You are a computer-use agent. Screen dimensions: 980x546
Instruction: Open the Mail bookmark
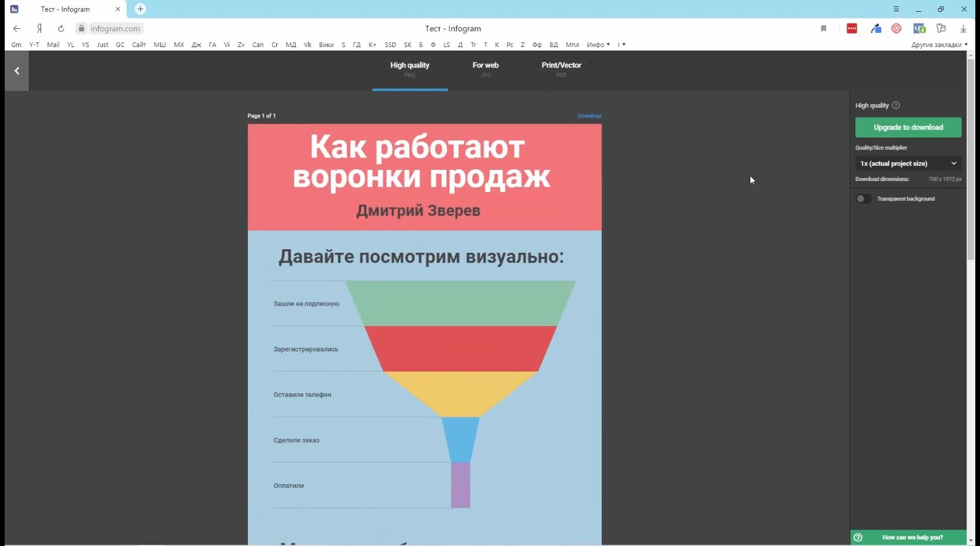point(53,45)
